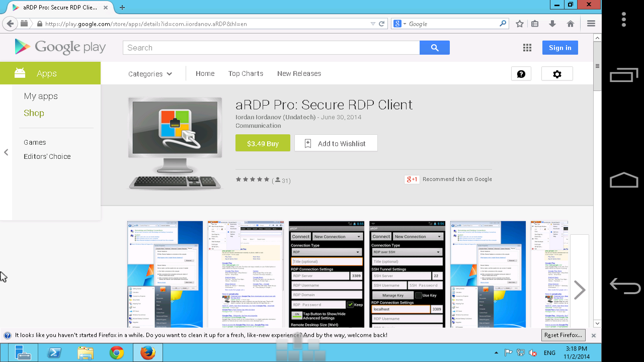Screen dimensions: 644x362
Task: Click the $3.49 Buy button
Action: pos(263,143)
